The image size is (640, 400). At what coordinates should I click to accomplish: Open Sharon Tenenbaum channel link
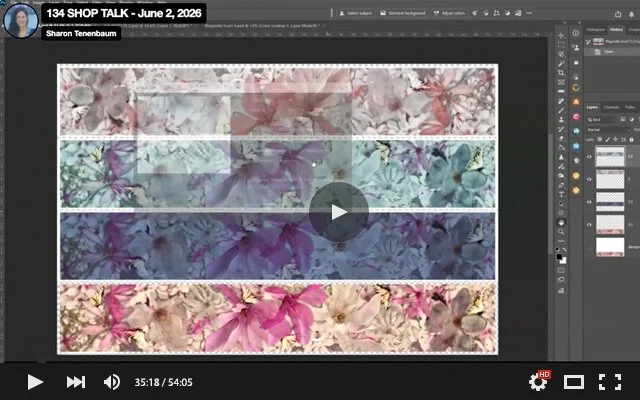tap(81, 33)
